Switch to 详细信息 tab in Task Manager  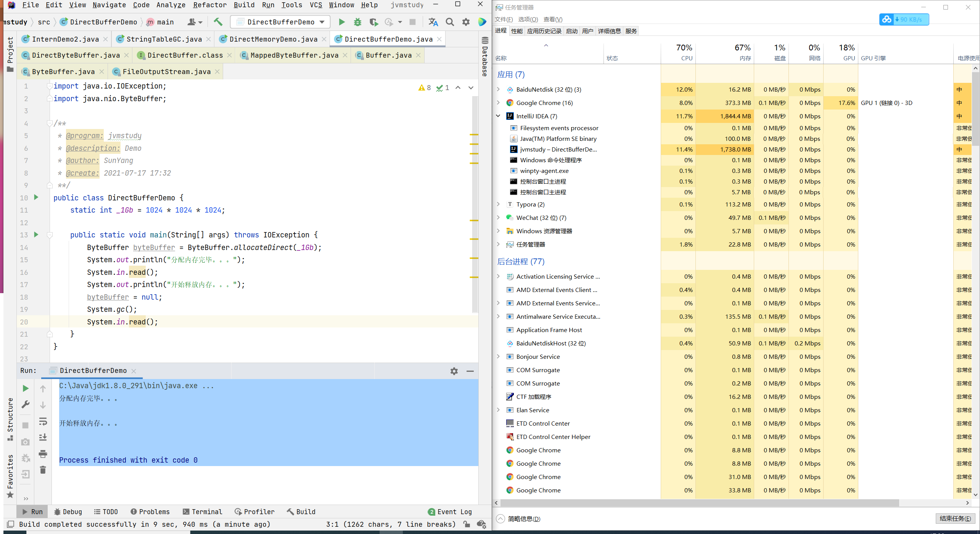(x=609, y=31)
